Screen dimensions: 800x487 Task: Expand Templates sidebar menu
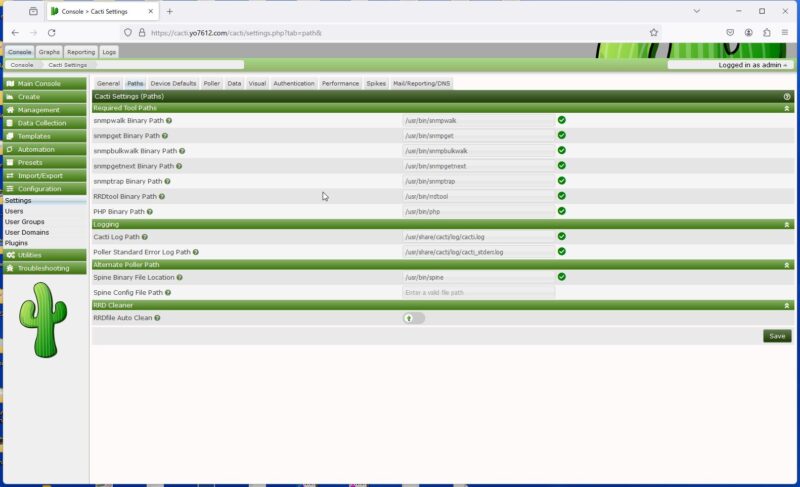pyautogui.click(x=45, y=137)
